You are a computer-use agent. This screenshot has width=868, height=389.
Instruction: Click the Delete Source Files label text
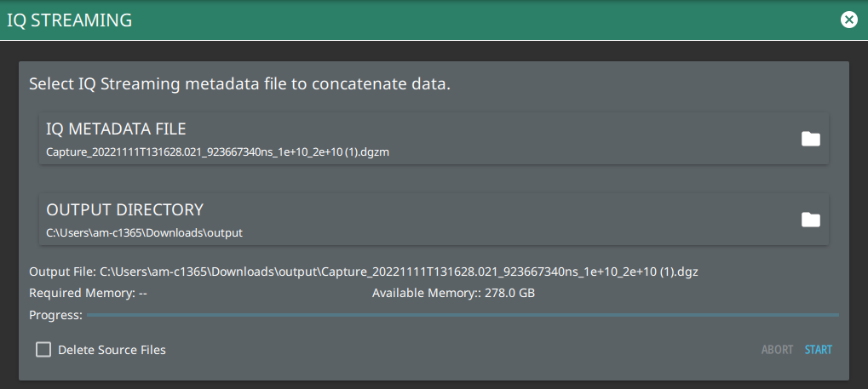[112, 350]
